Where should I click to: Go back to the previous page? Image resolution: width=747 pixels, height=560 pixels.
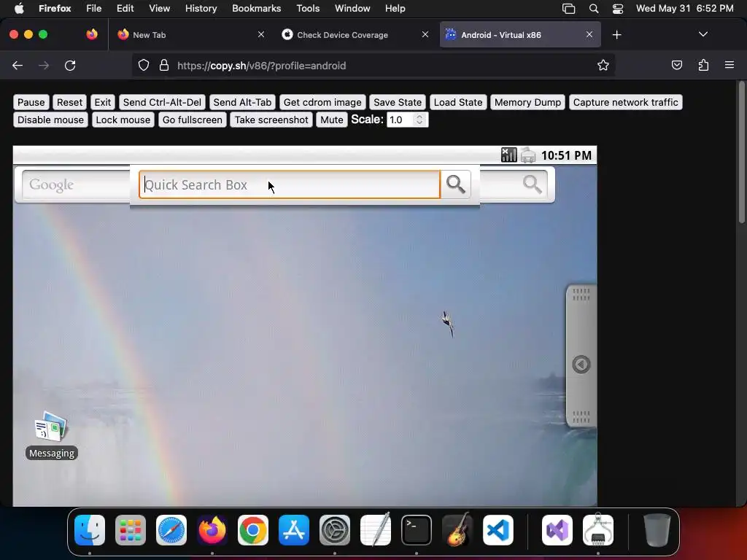click(x=18, y=65)
